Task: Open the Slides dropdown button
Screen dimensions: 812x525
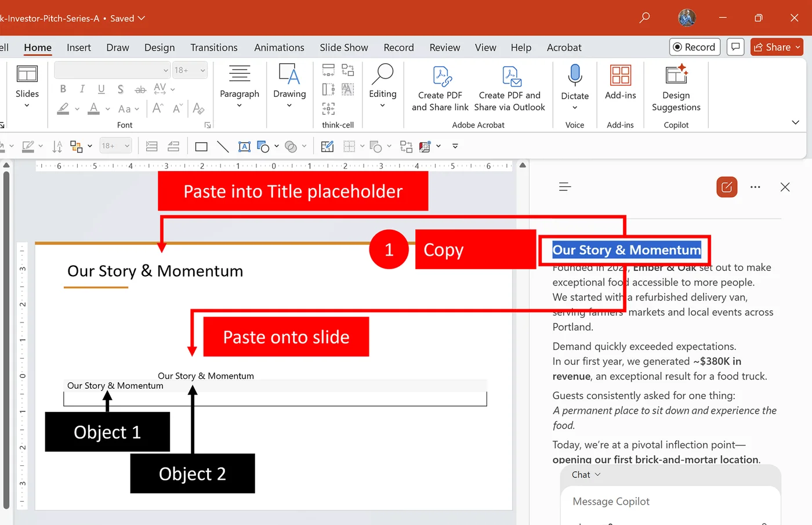Action: [27, 87]
